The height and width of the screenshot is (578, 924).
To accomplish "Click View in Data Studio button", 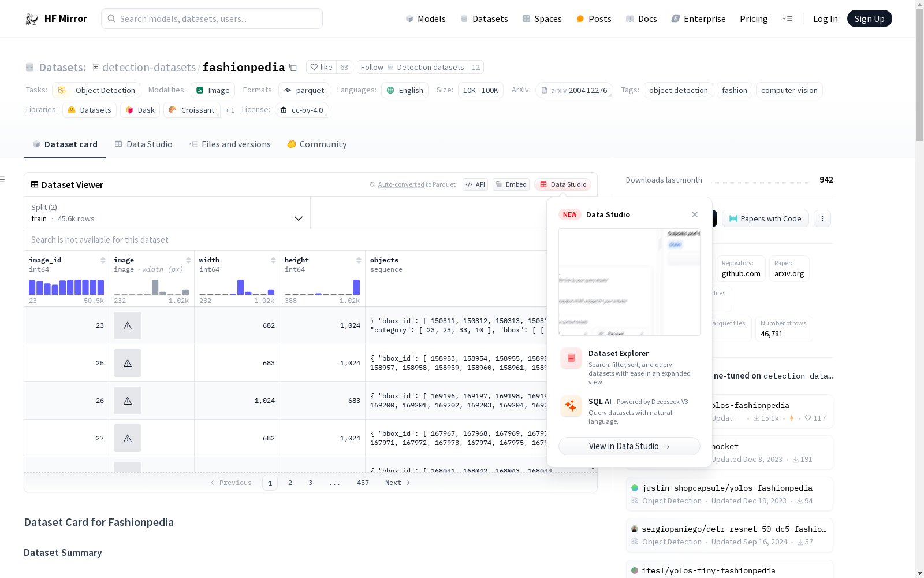I will [629, 446].
